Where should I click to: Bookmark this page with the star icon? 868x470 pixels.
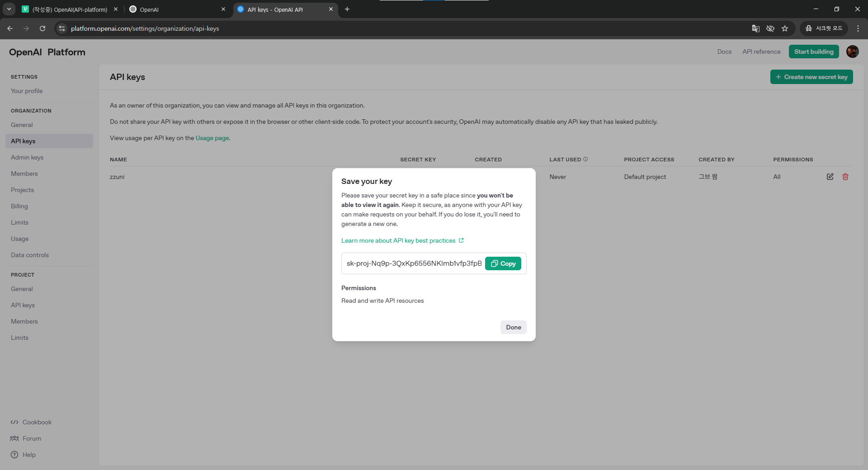point(785,28)
